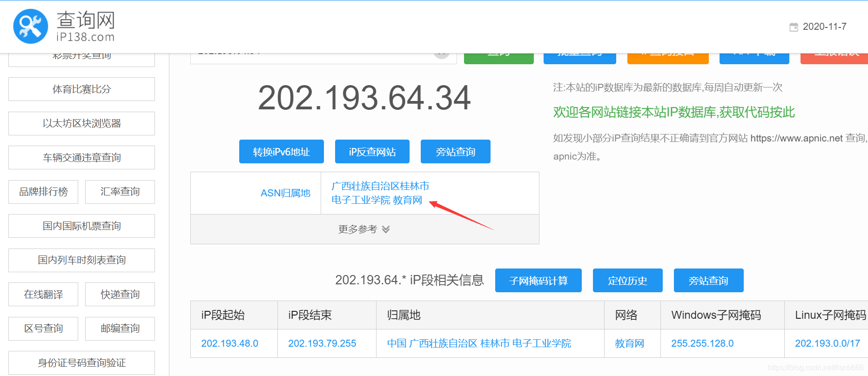Click 旁站查询 button under the IP address
The image size is (868, 376).
456,152
